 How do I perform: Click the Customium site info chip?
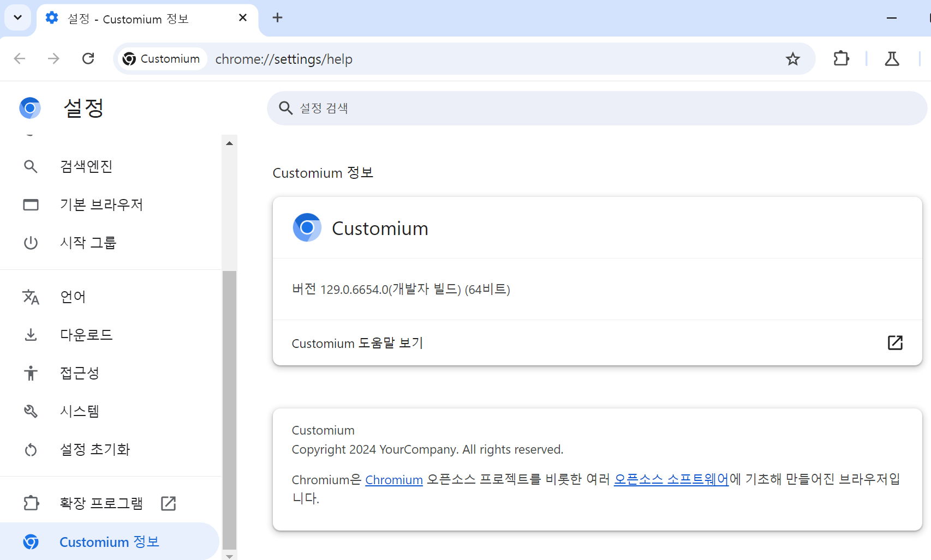(x=162, y=59)
